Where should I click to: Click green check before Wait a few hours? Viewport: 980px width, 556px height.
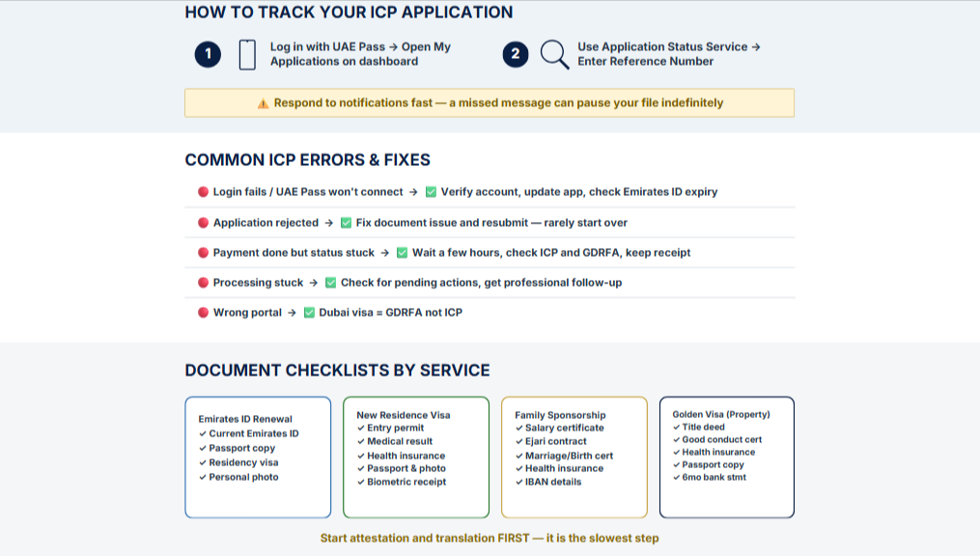tap(402, 252)
